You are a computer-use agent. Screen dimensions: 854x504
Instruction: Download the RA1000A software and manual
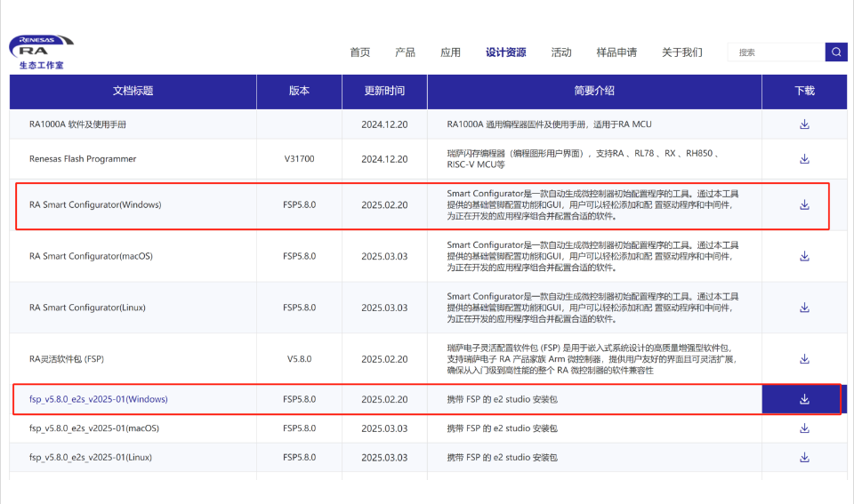[804, 124]
